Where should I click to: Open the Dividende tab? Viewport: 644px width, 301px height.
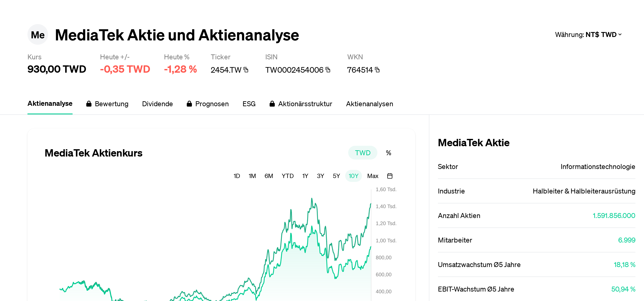pos(158,104)
